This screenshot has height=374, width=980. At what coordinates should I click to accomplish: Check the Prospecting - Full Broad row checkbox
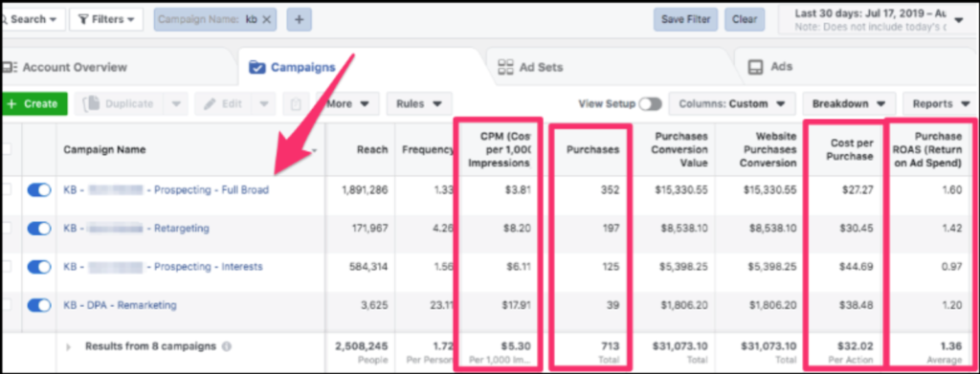[x=6, y=190]
